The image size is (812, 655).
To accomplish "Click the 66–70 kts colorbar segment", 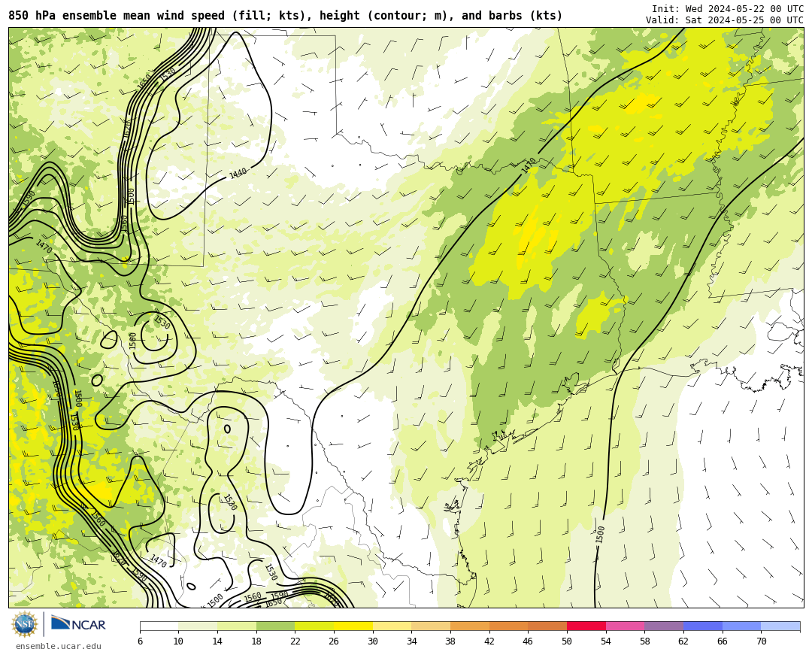I will point(741,626).
